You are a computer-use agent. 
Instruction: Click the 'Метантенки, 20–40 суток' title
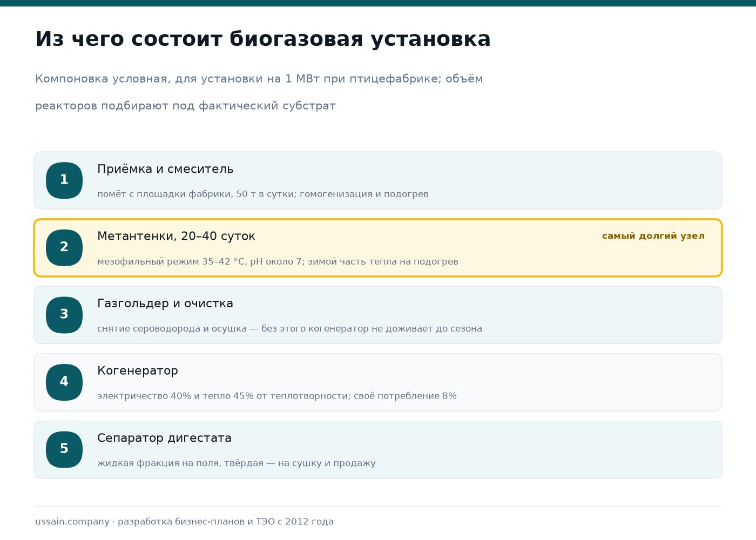tap(176, 236)
